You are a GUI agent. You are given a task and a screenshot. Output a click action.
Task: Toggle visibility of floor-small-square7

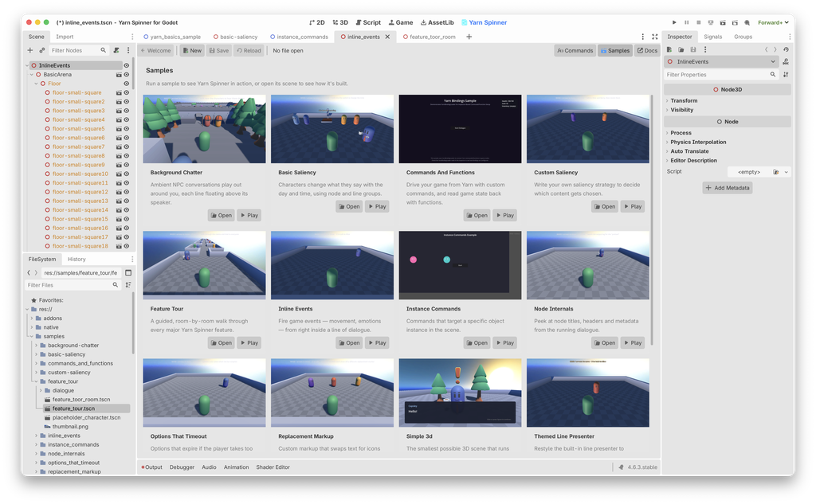click(x=127, y=147)
